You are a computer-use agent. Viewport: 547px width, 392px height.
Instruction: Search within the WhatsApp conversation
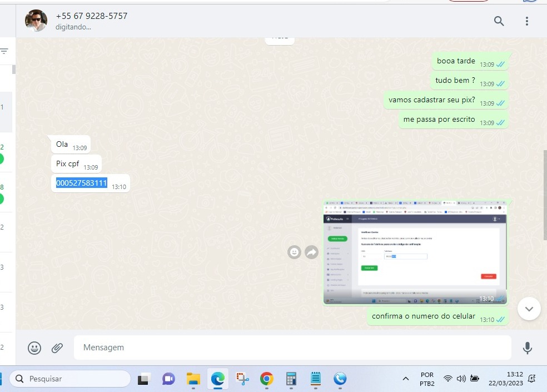click(x=499, y=21)
